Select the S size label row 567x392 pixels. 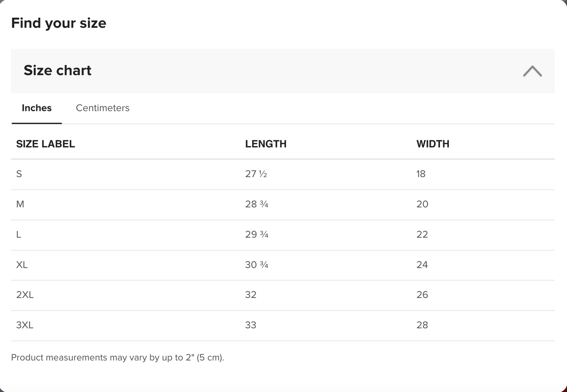click(x=19, y=174)
